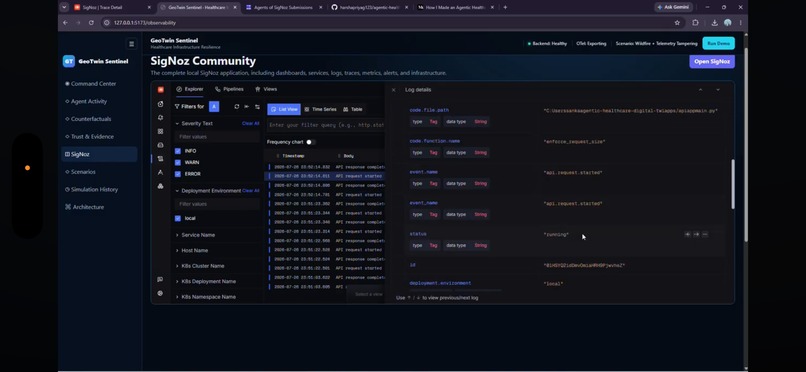Click the Ask Gemini button

pyautogui.click(x=674, y=7)
